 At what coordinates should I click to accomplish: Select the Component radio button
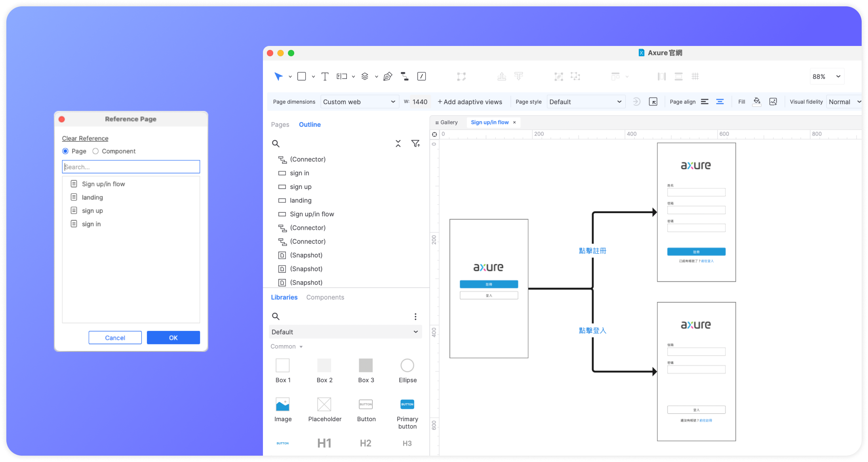95,151
